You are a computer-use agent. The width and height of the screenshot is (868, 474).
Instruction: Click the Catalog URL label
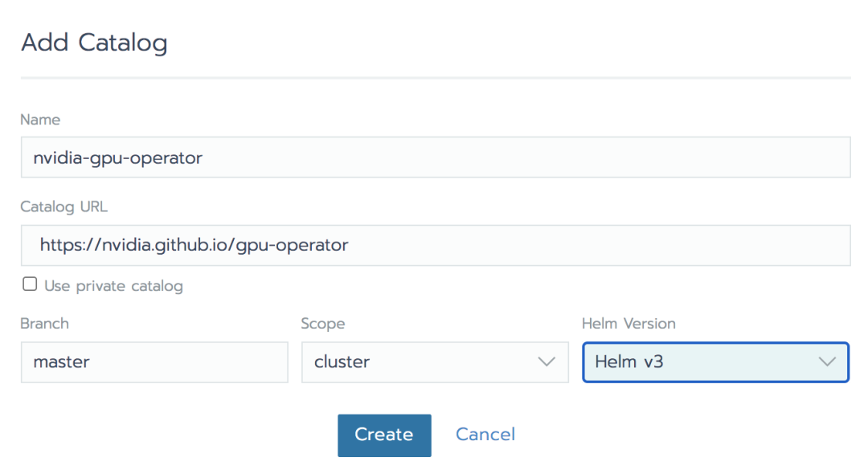pyautogui.click(x=64, y=206)
